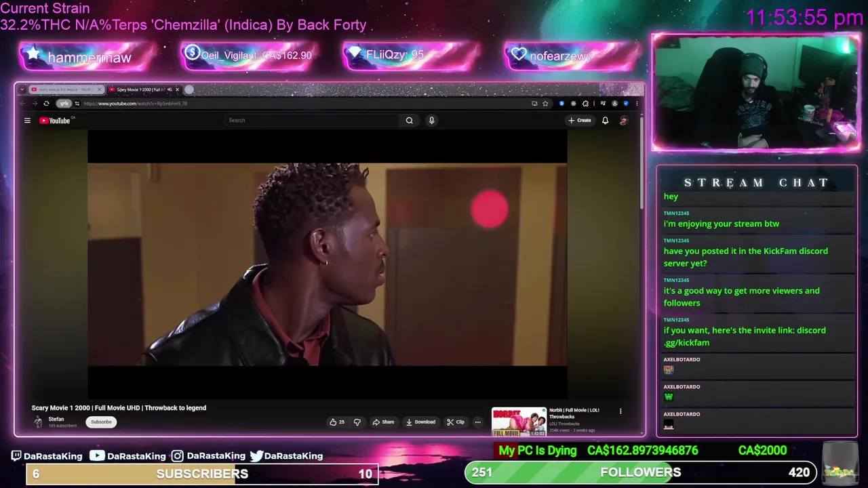Click the 'STREAM CHAT' header

point(756,183)
